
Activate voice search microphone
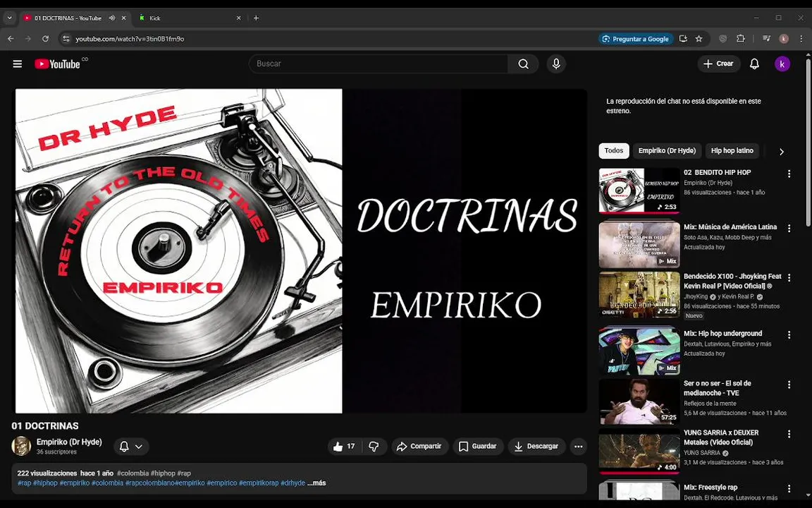[556, 64]
